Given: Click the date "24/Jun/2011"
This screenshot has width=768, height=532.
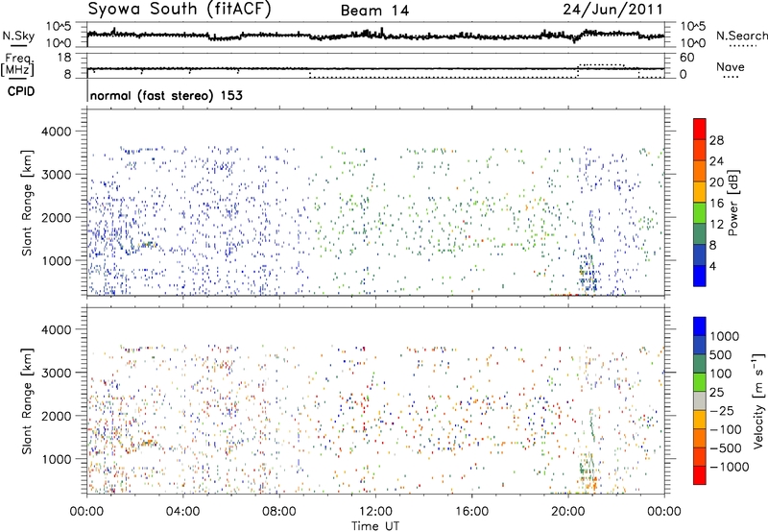Looking at the screenshot, I should tap(612, 10).
